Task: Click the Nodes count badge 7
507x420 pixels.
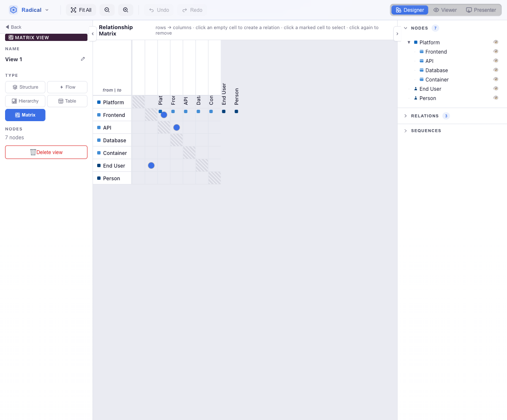Action: pos(435,28)
